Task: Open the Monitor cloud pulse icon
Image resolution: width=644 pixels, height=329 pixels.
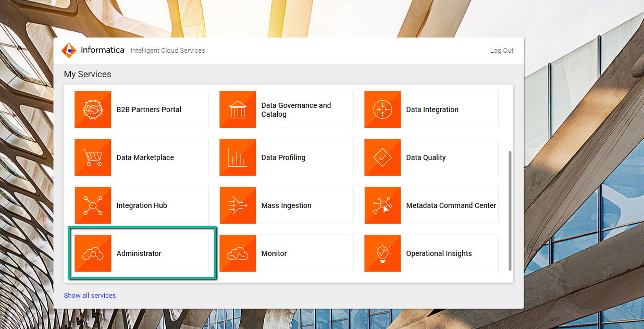Action: coord(238,253)
